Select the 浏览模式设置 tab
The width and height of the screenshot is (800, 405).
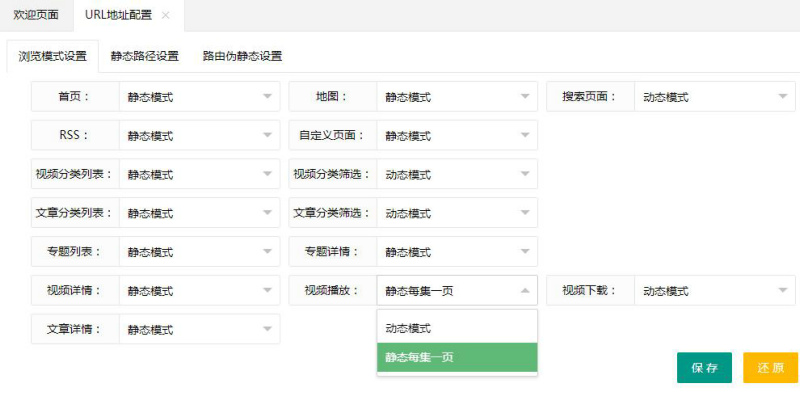[52, 56]
